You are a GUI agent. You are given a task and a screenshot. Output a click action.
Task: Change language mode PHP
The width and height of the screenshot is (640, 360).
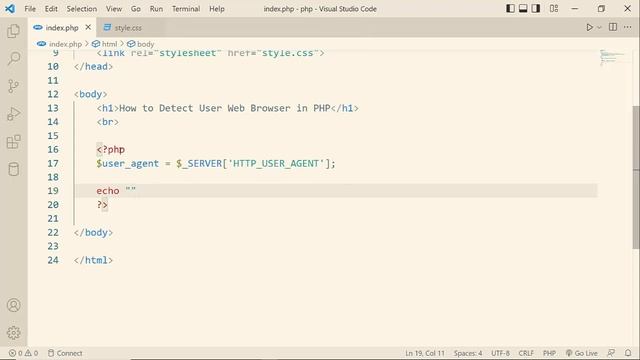click(549, 353)
